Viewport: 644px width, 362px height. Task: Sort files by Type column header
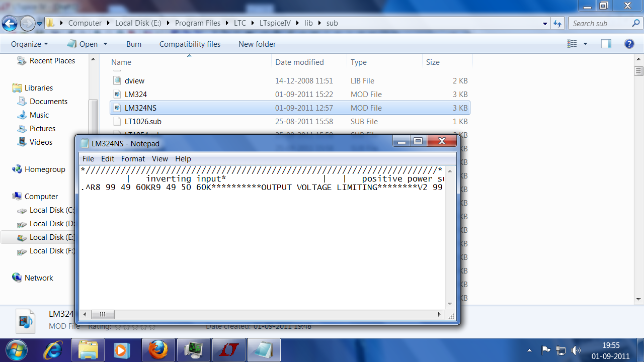click(x=359, y=62)
